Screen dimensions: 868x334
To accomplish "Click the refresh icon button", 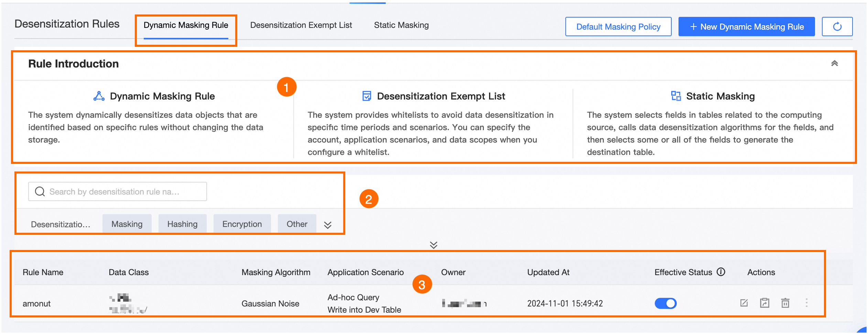I will pos(837,27).
